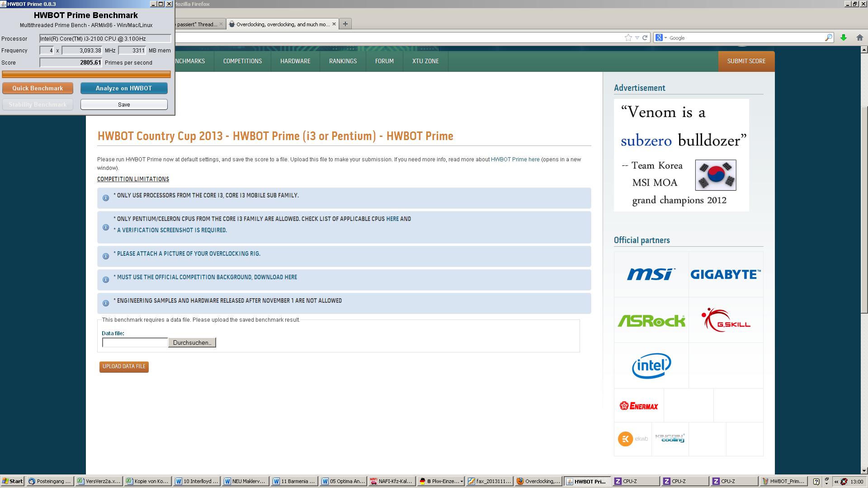Click the Durchsuchen browse button
Image resolution: width=868 pixels, height=488 pixels.
click(x=192, y=343)
